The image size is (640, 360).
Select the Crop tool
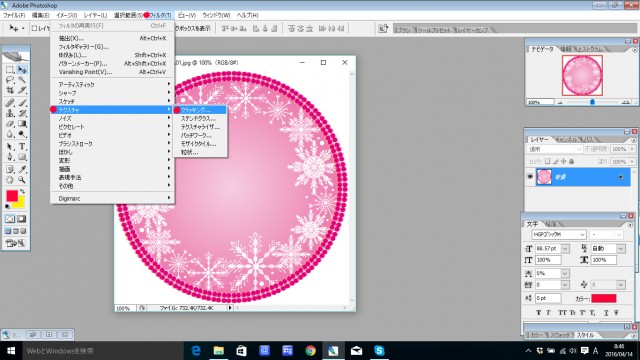10,90
